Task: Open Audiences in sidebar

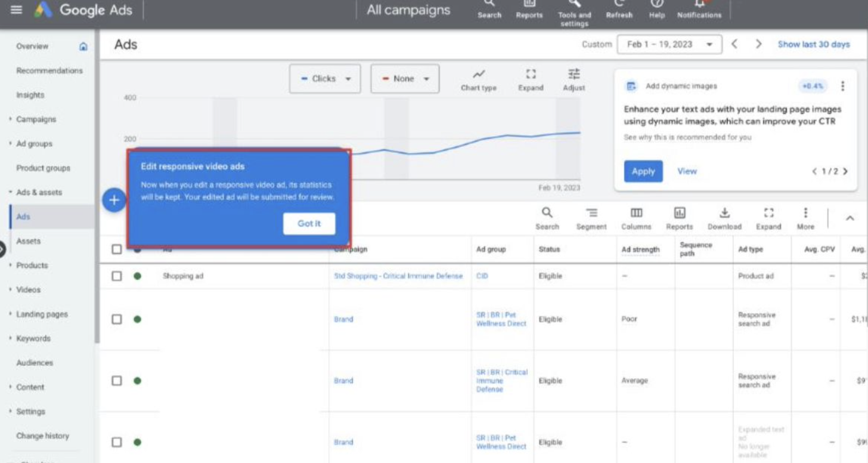Action: [x=35, y=363]
